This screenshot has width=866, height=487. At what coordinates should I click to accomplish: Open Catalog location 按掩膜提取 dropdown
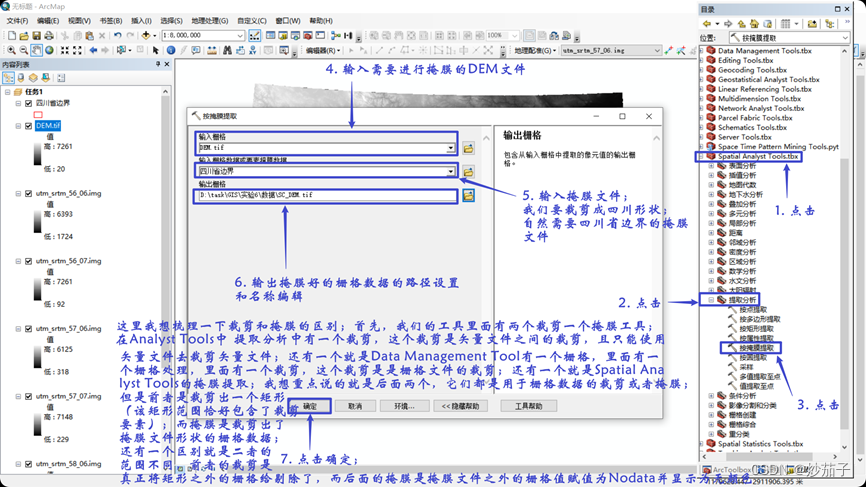coord(845,38)
